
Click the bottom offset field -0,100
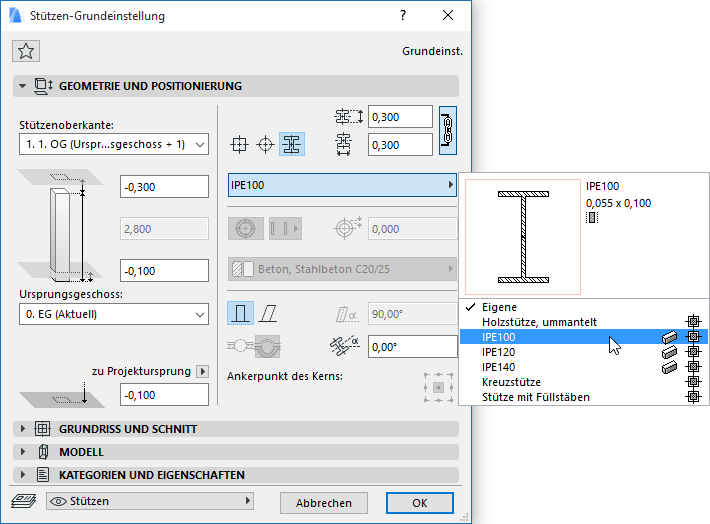pos(164,271)
